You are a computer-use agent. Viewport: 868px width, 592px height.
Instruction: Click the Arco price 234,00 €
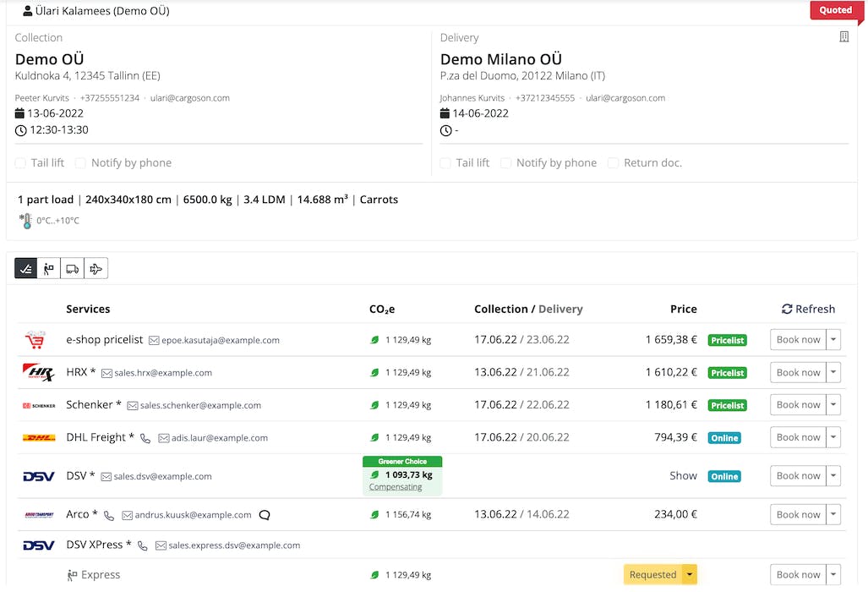(x=675, y=514)
